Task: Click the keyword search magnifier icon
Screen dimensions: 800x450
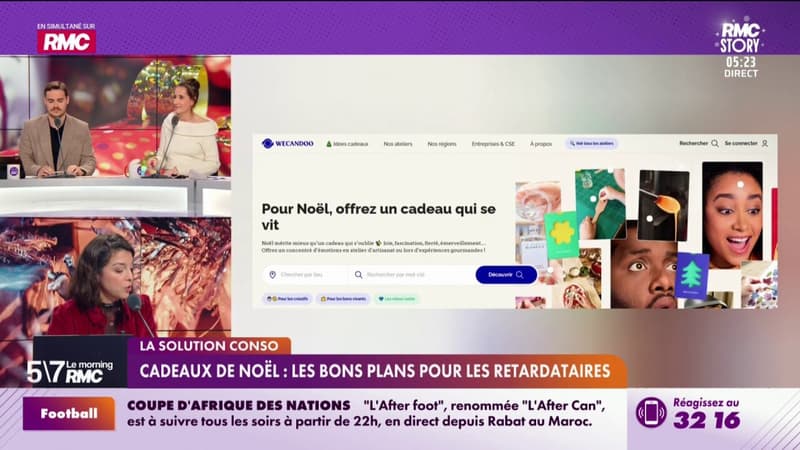Action: pos(359,274)
